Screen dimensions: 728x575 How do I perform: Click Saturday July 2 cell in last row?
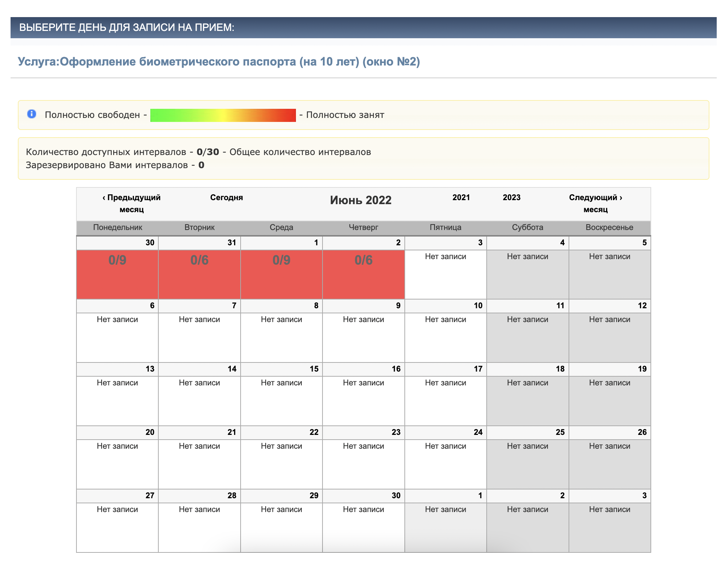[x=528, y=527]
